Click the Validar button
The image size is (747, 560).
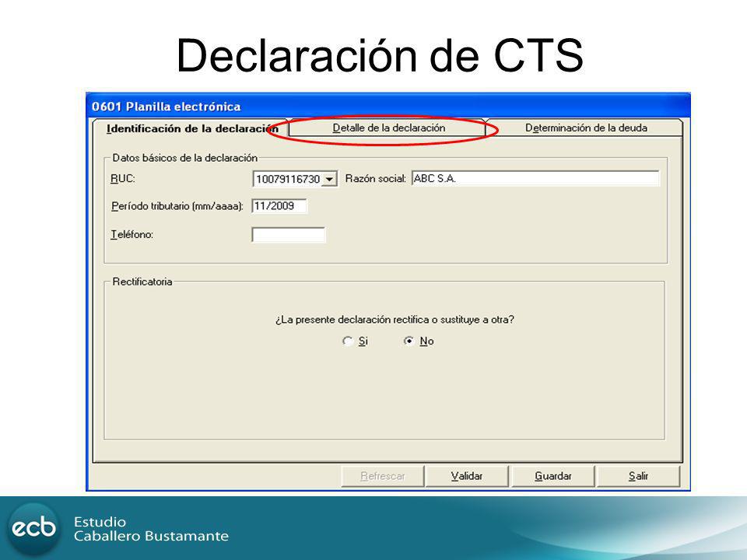(467, 476)
